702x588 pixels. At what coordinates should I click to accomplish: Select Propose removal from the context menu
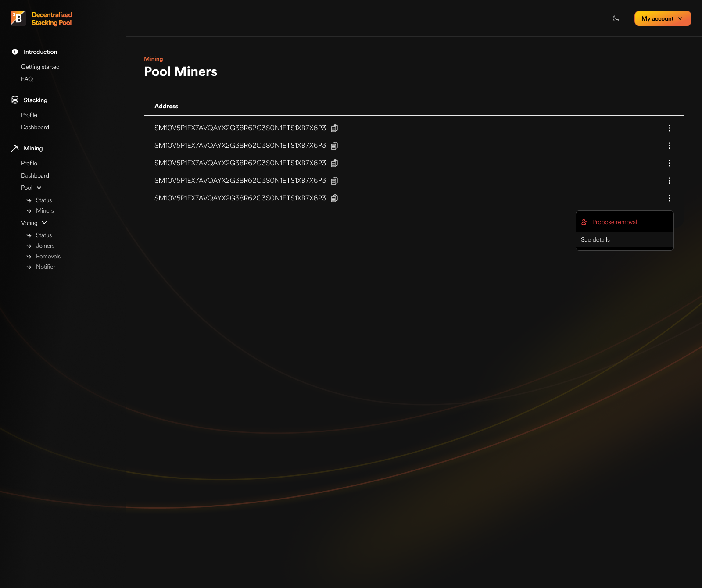(614, 222)
